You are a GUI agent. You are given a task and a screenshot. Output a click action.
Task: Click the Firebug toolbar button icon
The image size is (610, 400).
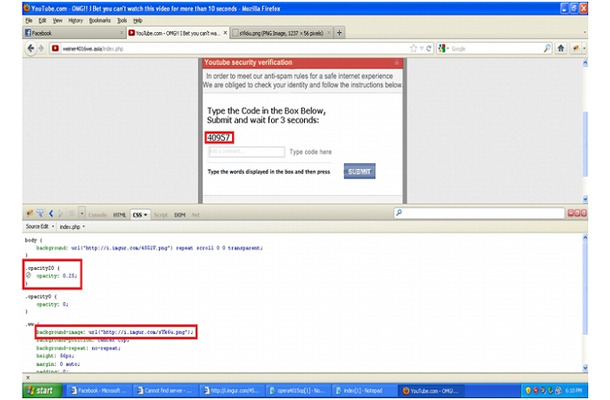pos(575,48)
